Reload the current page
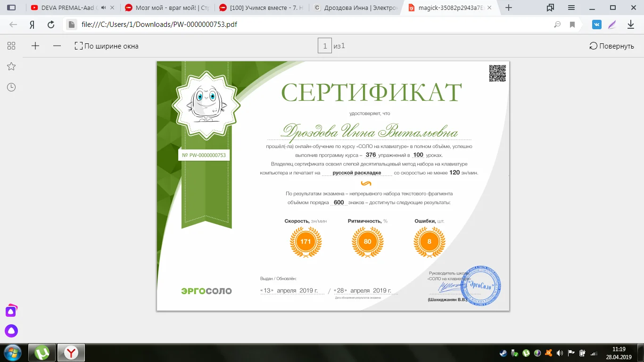 (51, 25)
